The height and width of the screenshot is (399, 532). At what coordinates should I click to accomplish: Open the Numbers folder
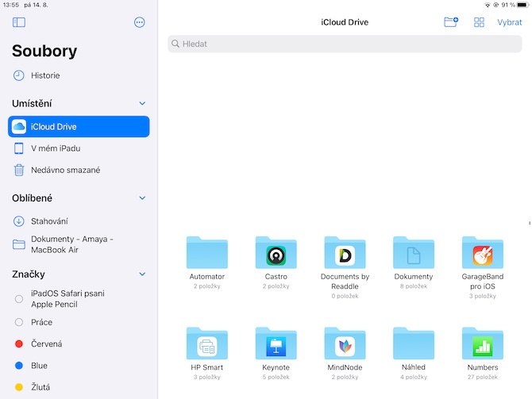pos(483,343)
